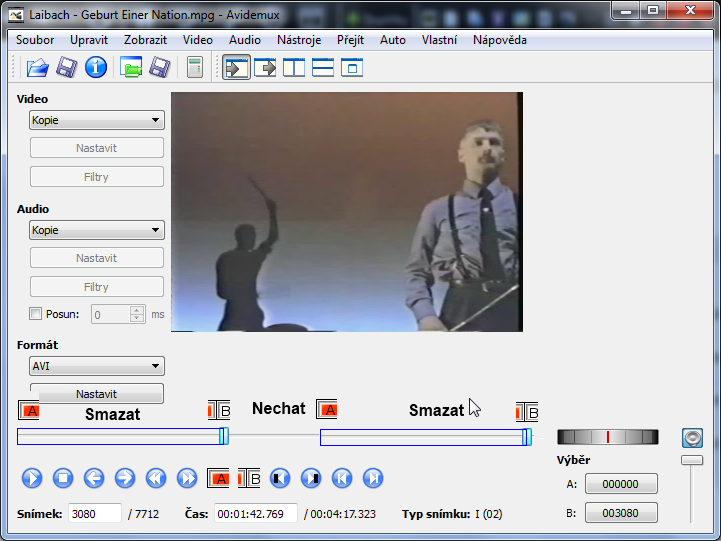
Task: Open the Video codec Kopie dropdown
Action: click(x=97, y=120)
